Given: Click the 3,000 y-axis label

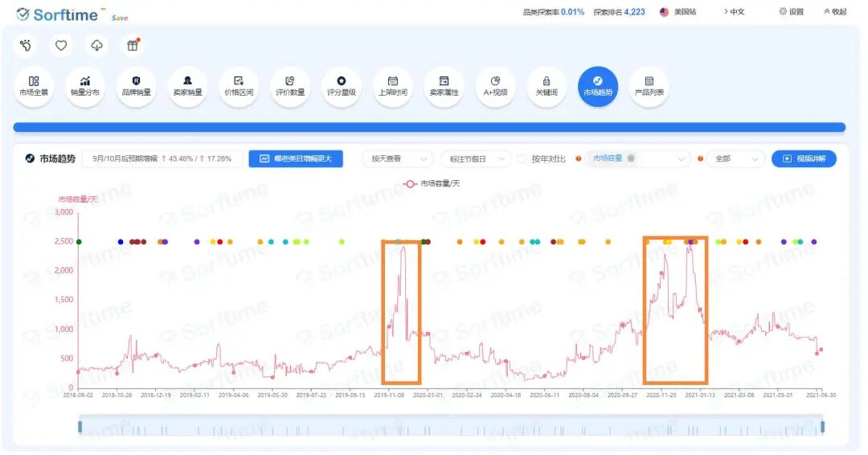Looking at the screenshot, I should [63, 212].
